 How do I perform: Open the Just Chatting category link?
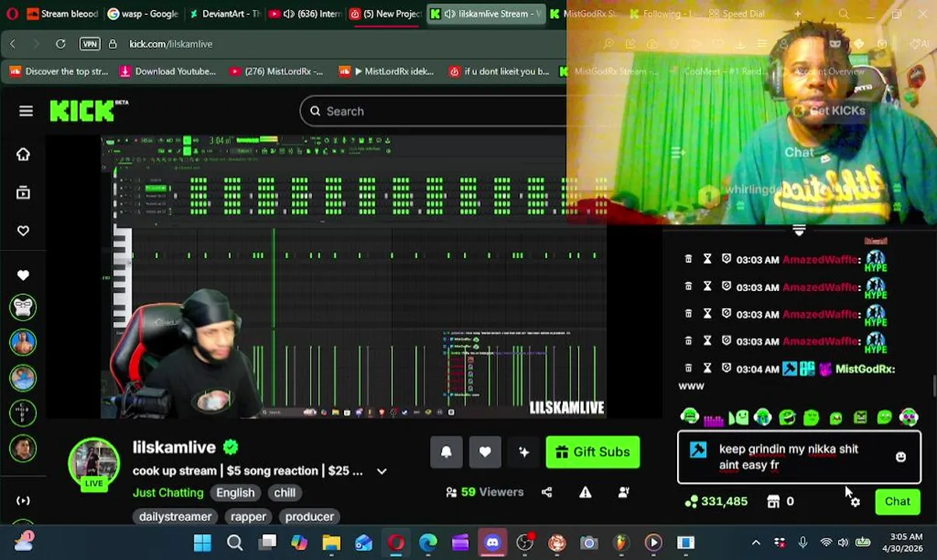click(x=168, y=492)
